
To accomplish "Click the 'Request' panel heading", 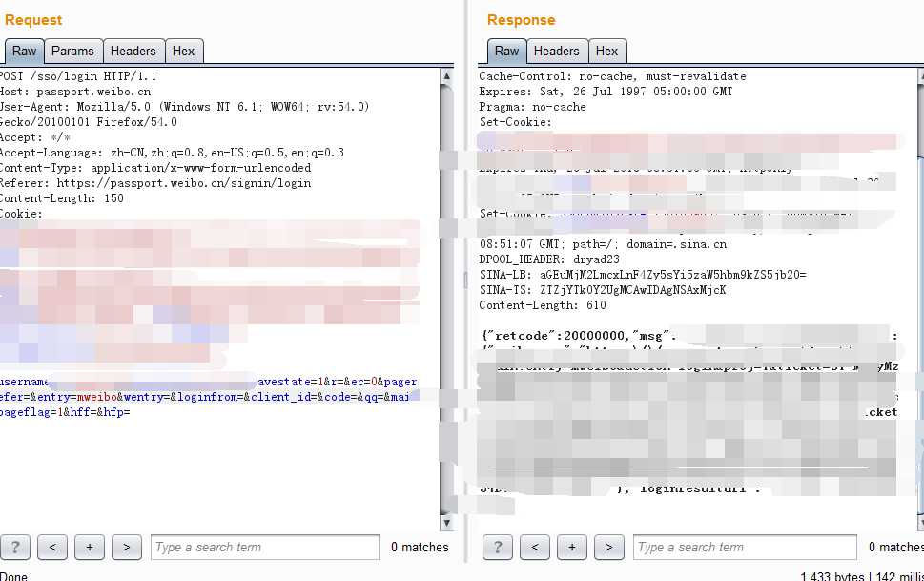I will (x=33, y=19).
